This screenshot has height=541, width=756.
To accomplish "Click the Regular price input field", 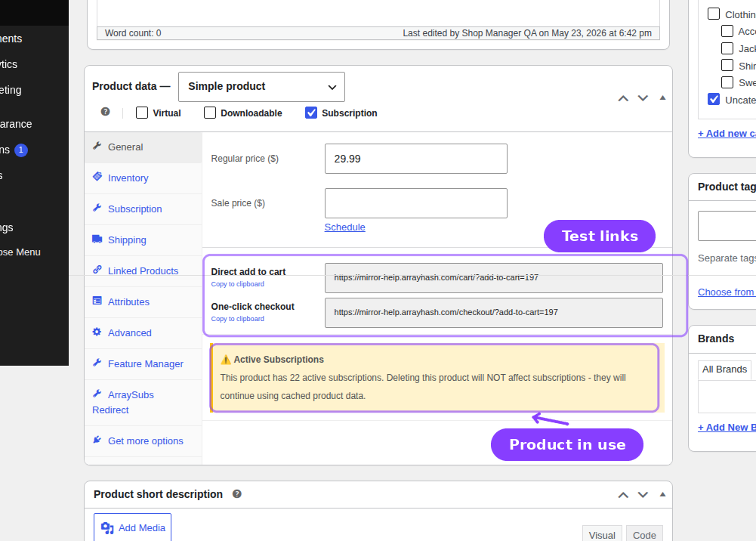I will [x=416, y=159].
